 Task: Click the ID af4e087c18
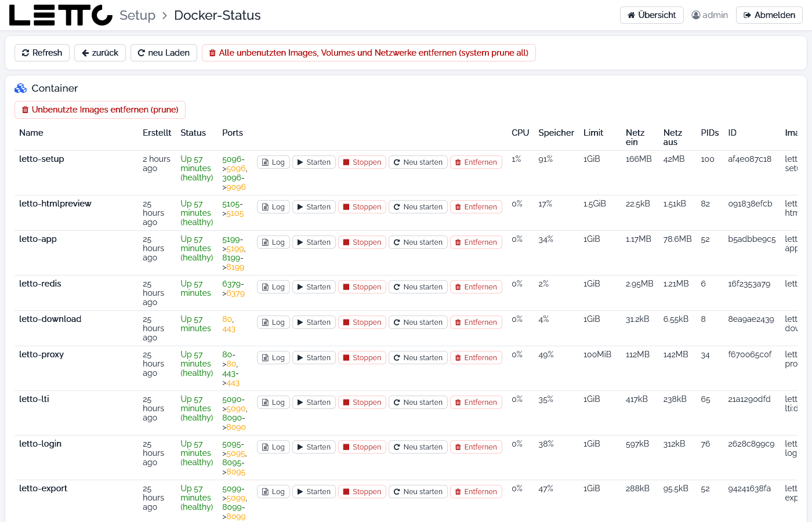coord(749,159)
